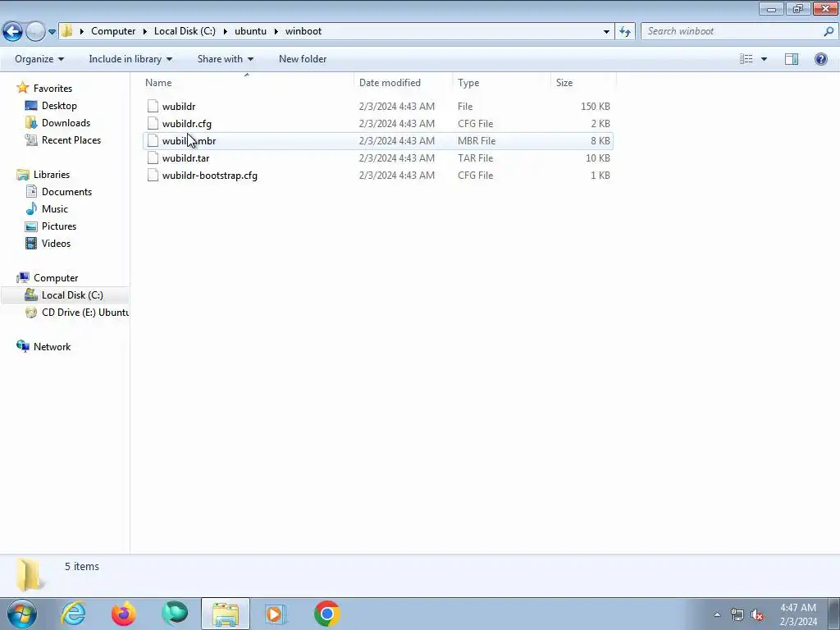
Task: Expand arrow after ubuntu breadcrumb
Action: click(x=276, y=31)
